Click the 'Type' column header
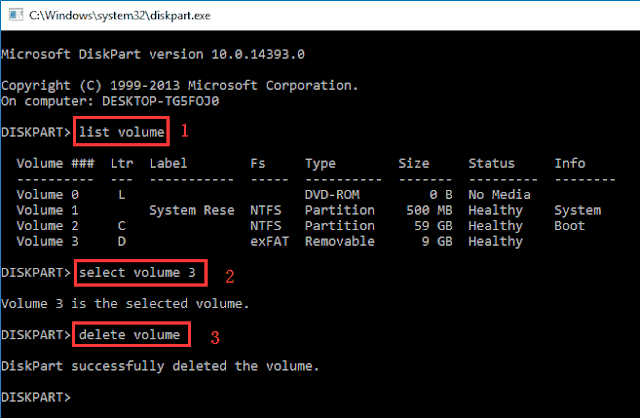Screen dimensions: 640x418 pos(320,164)
